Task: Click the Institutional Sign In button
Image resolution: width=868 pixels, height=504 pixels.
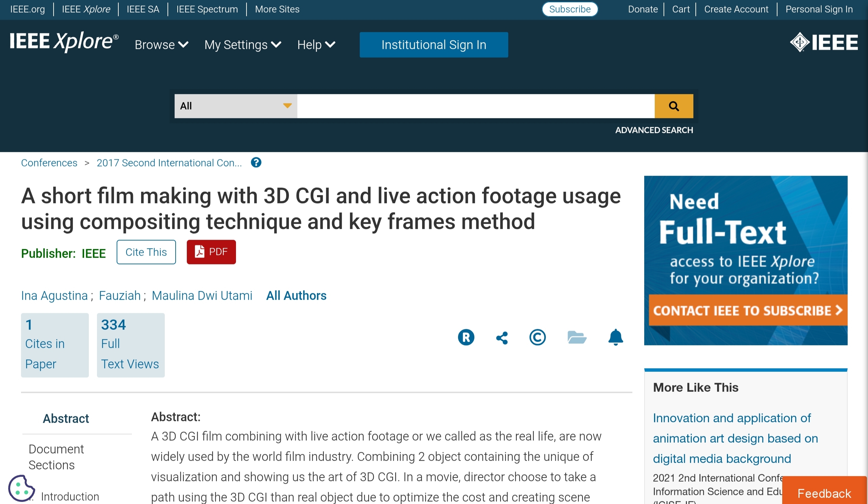Action: (433, 45)
